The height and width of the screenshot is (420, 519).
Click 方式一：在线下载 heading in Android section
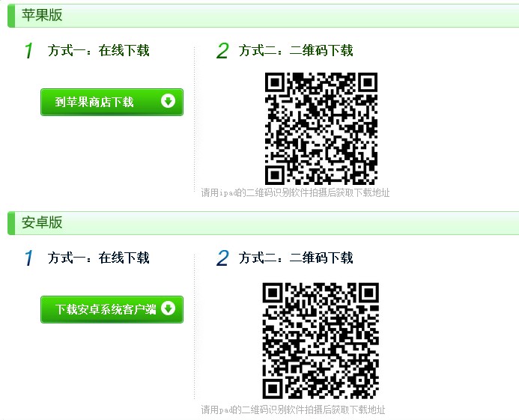[99, 258]
